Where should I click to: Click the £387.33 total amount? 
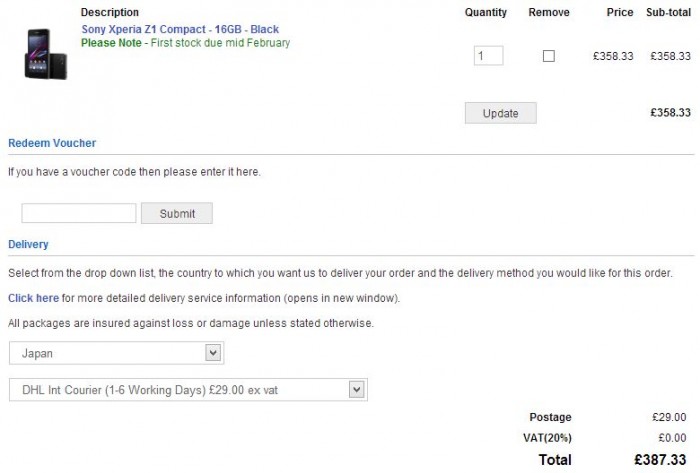[661, 459]
